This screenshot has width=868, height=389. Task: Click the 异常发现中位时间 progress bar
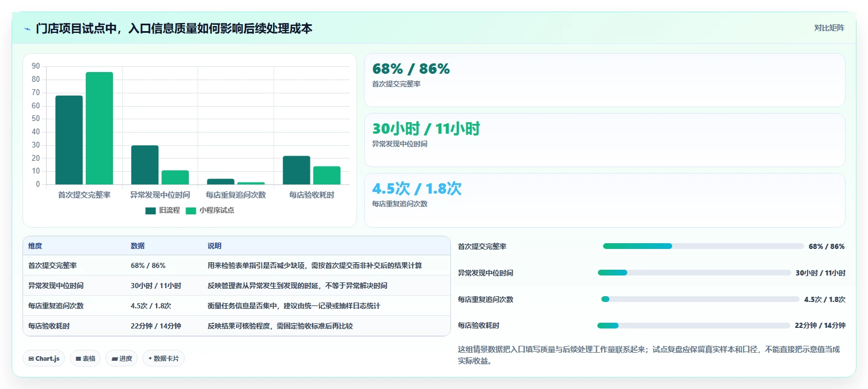695,273
